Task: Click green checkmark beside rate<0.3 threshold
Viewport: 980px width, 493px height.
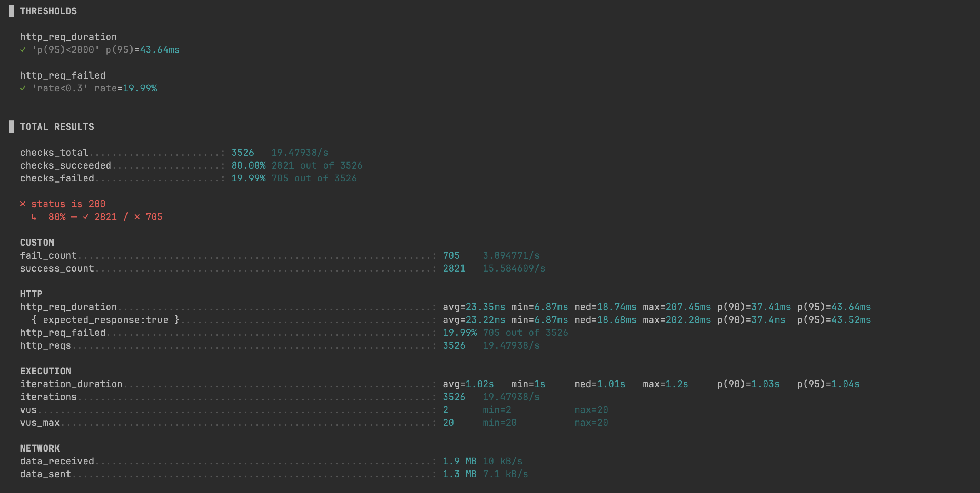Action: tap(23, 88)
